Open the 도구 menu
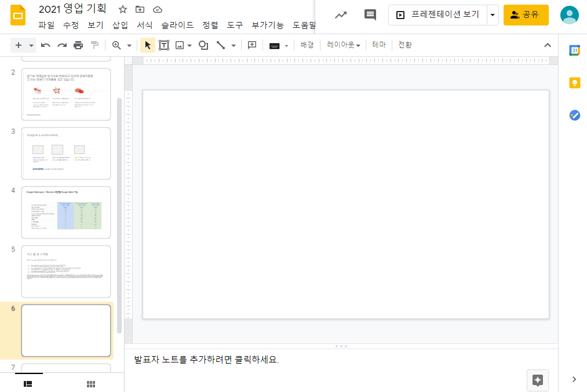 pyautogui.click(x=235, y=25)
